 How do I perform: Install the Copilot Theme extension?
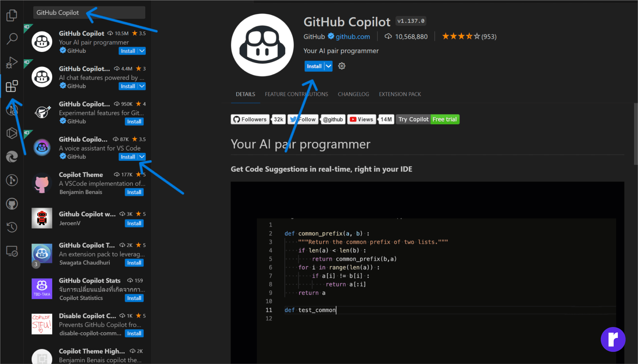(x=134, y=192)
